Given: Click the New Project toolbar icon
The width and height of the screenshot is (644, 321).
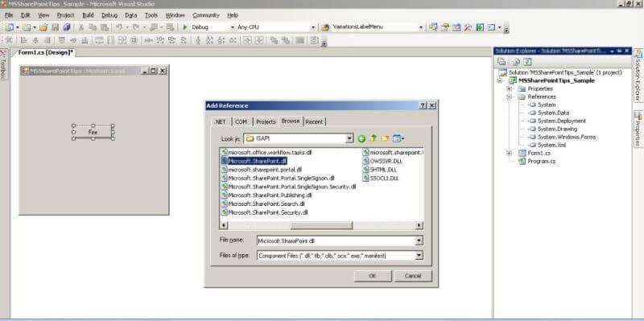Looking at the screenshot, I should [9, 27].
